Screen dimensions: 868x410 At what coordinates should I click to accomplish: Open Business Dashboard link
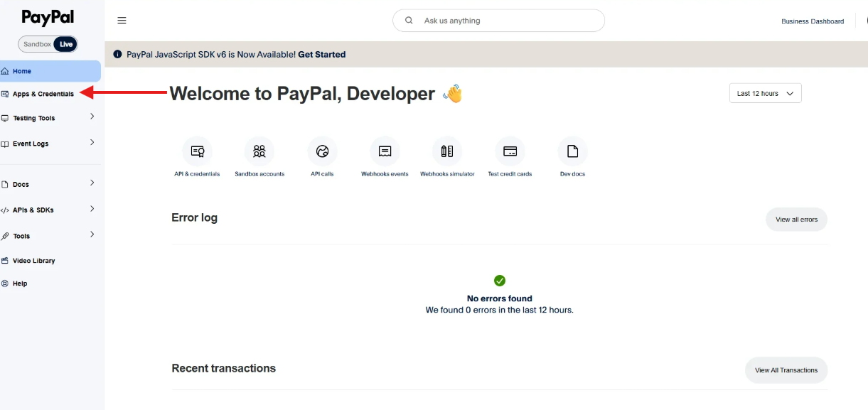[x=813, y=21]
